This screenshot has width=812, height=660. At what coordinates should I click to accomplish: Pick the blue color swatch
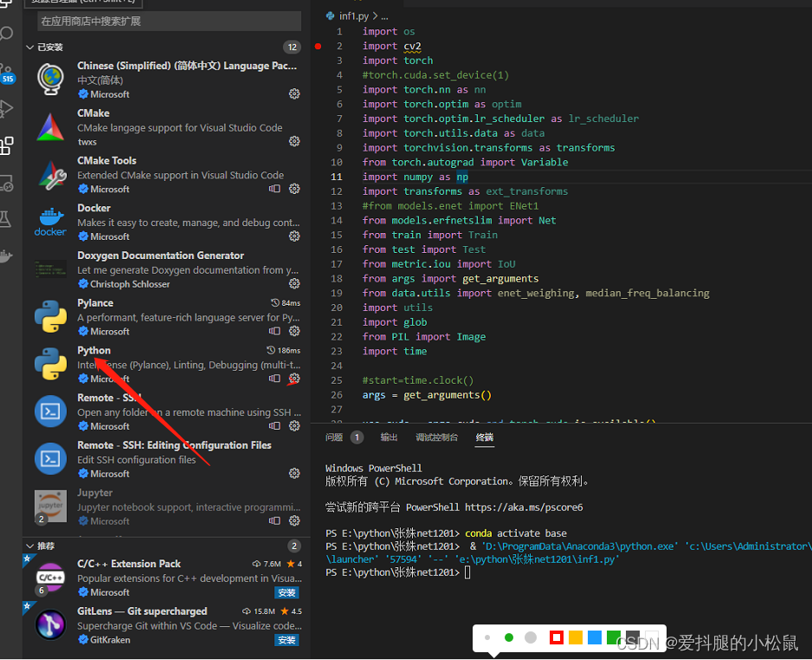pyautogui.click(x=595, y=637)
